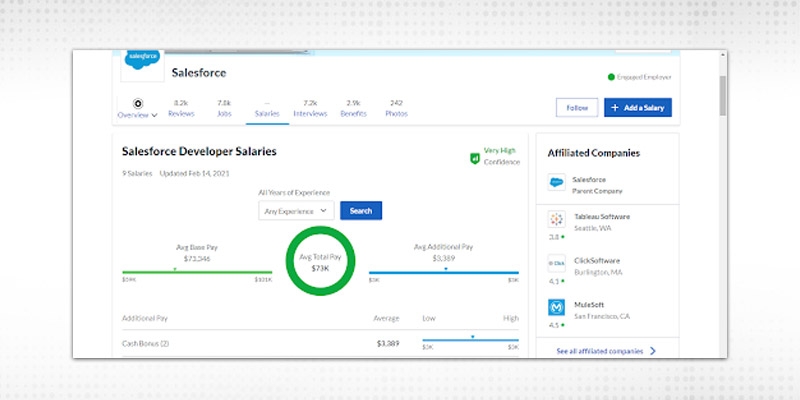Click the Follow button
800x400 pixels.
coord(577,108)
